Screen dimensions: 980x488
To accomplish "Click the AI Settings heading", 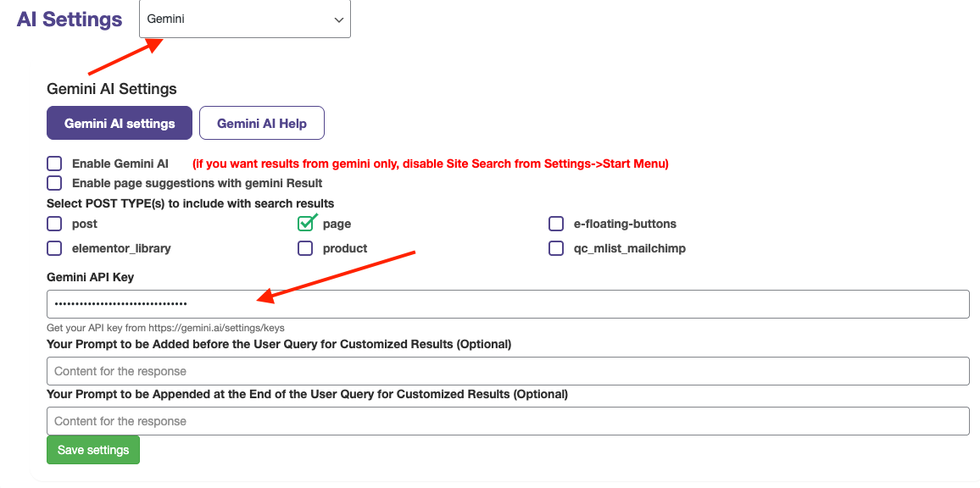I will point(70,19).
